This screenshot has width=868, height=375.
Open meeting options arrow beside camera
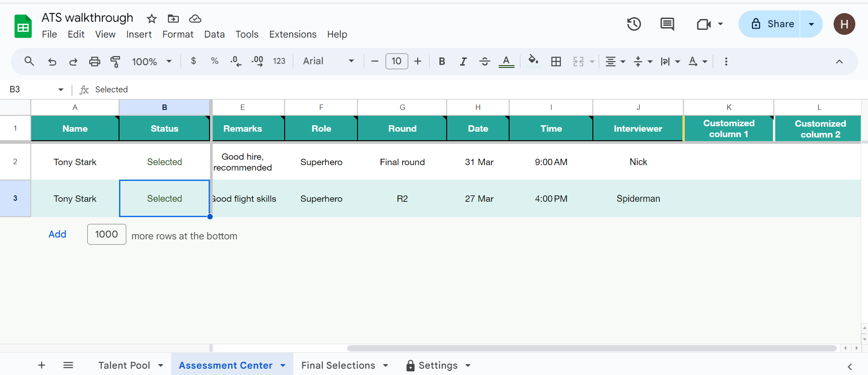pyautogui.click(x=720, y=24)
